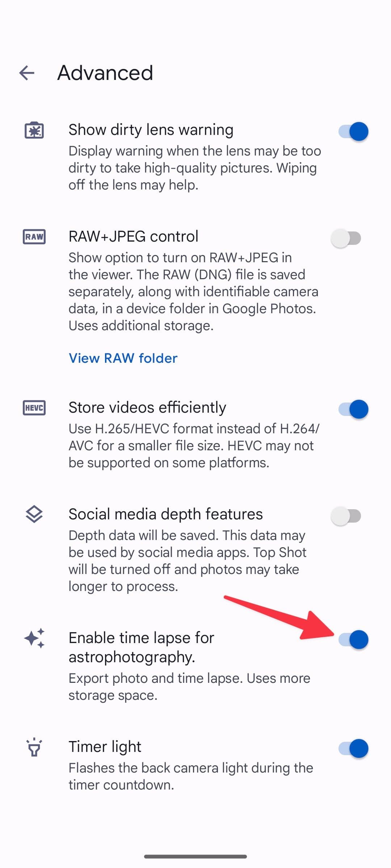391x868 pixels.
Task: Toggle time lapse for astrophotography switch
Action: 353,639
